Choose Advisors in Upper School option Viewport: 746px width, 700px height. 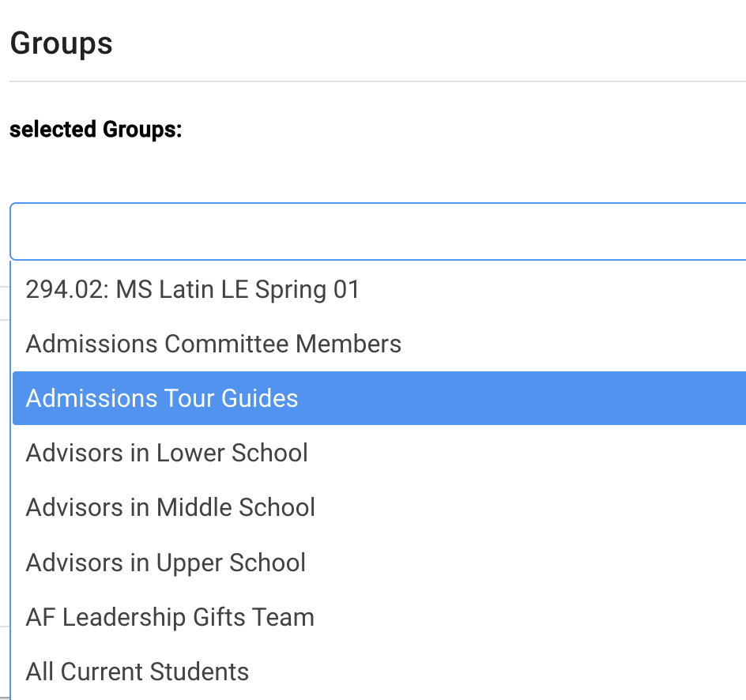coord(166,563)
